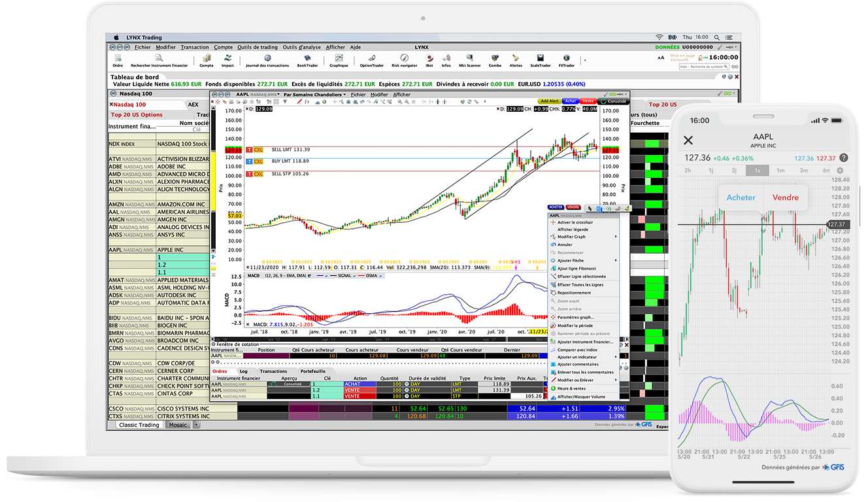Image resolution: width=868 pixels, height=502 pixels.
Task: Tap Vendre on the phone chart
Action: pyautogui.click(x=786, y=197)
